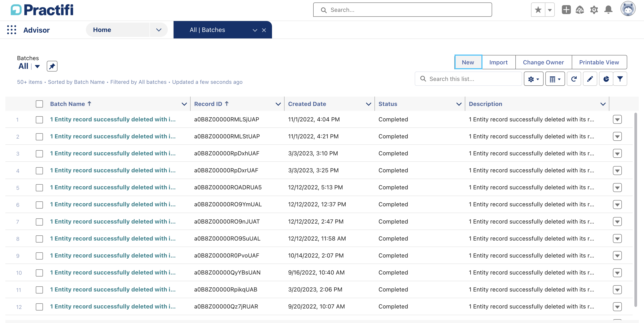This screenshot has height=323, width=644.
Task: Open Batch Name column options chevron
Action: click(184, 104)
